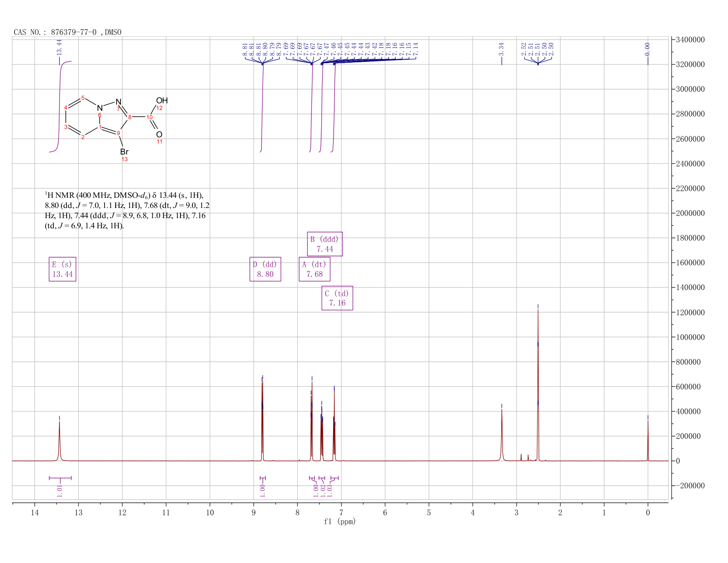The height and width of the screenshot is (563, 728).
Task: Click the 13.44 peak label at top
Action: [x=59, y=47]
